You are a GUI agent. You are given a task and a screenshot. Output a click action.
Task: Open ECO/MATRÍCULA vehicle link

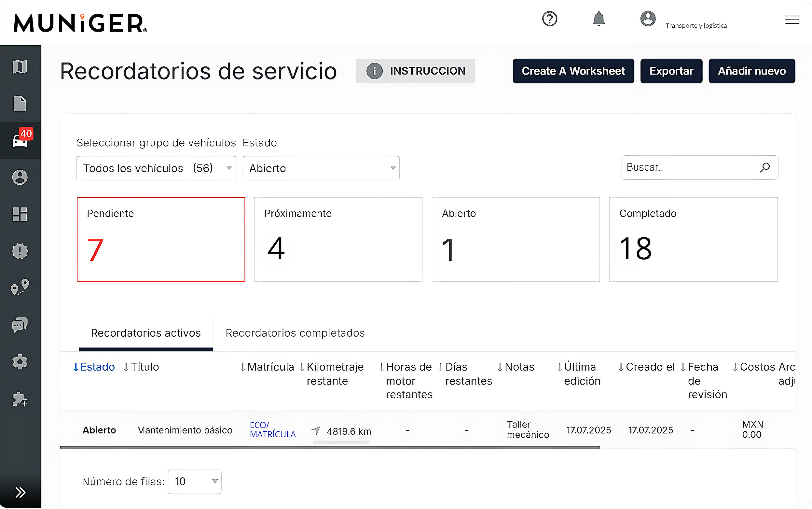272,430
